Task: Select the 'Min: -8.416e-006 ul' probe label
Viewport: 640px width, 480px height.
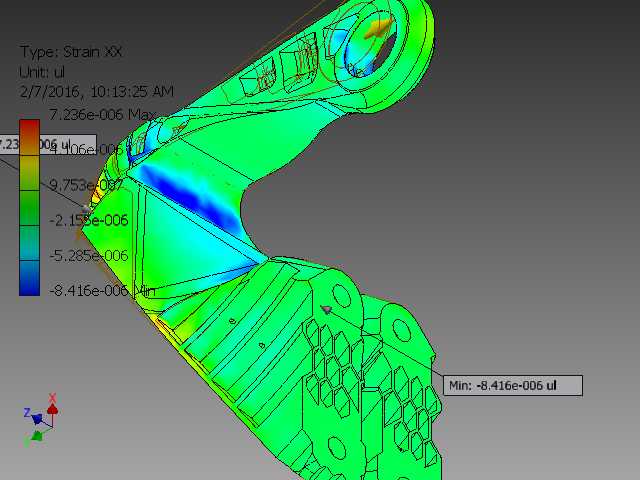Action: point(513,386)
